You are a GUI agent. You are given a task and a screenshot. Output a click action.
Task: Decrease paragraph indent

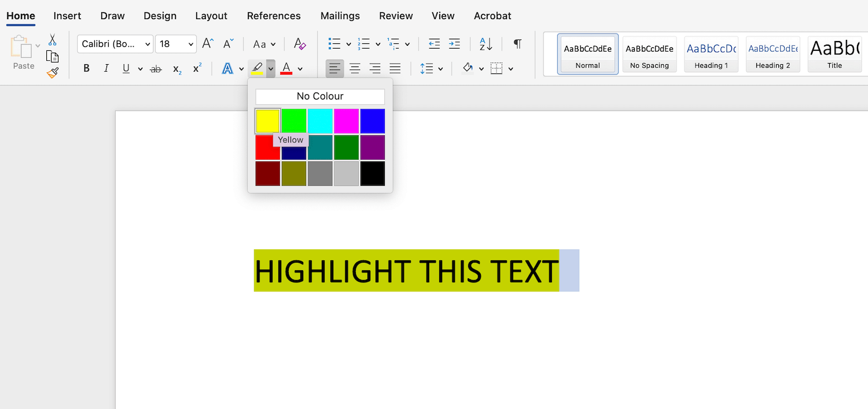point(434,43)
